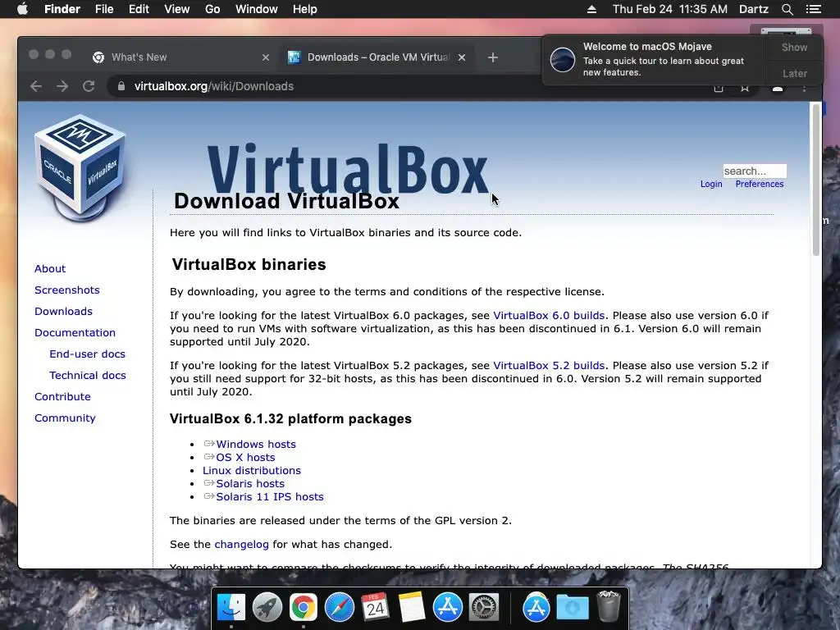The height and width of the screenshot is (630, 840).
Task: Open the Apple menu
Action: point(22,9)
